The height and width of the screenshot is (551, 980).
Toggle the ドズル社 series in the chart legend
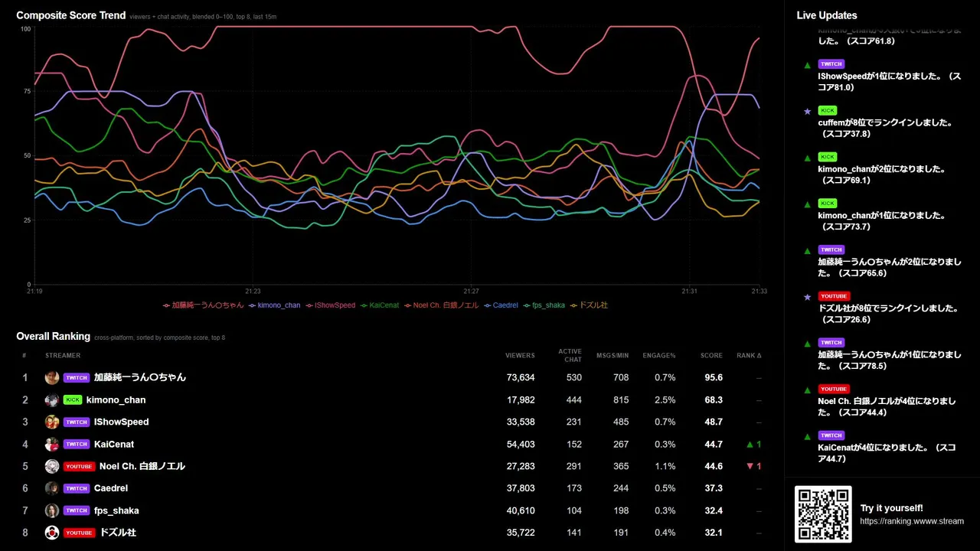tap(590, 305)
